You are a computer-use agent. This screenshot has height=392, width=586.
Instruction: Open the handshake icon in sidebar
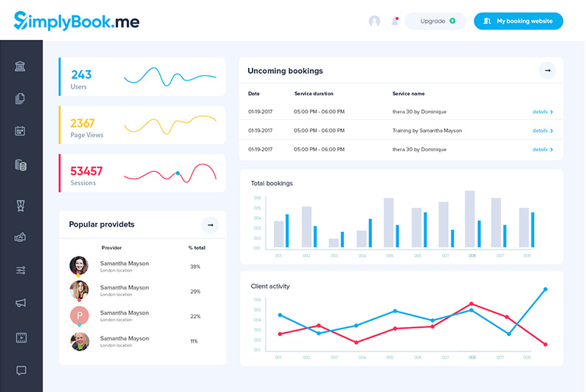21,238
